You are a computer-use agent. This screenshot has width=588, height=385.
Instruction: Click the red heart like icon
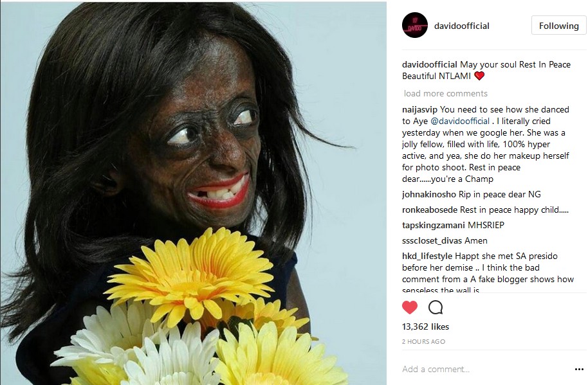(x=410, y=307)
